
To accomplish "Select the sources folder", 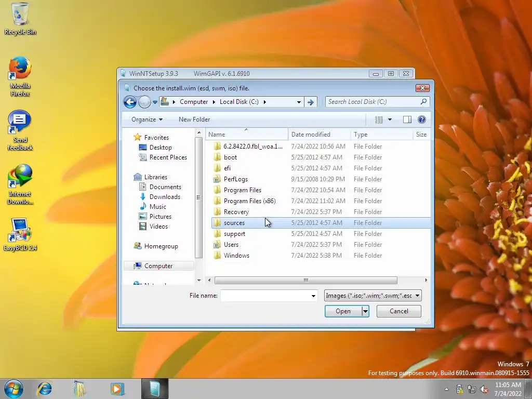I will [321, 223].
